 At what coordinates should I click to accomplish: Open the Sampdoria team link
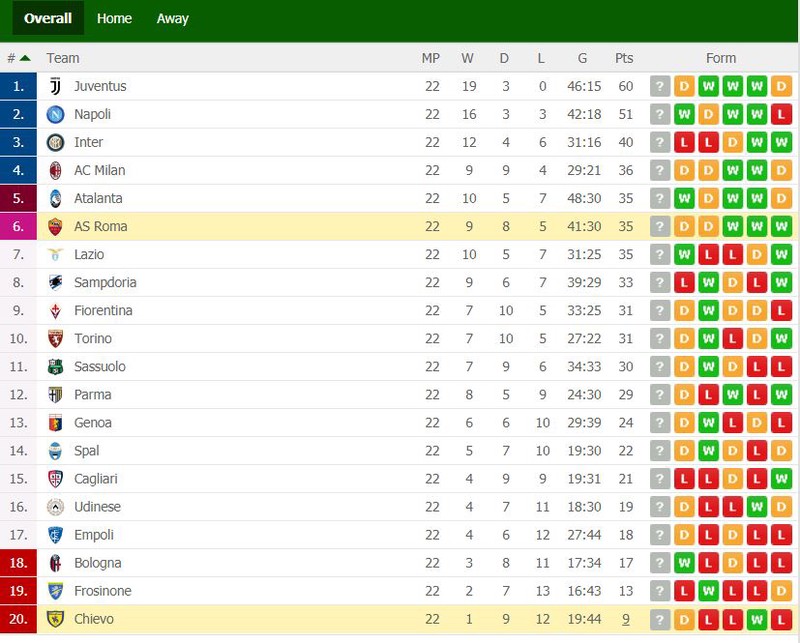coord(105,283)
